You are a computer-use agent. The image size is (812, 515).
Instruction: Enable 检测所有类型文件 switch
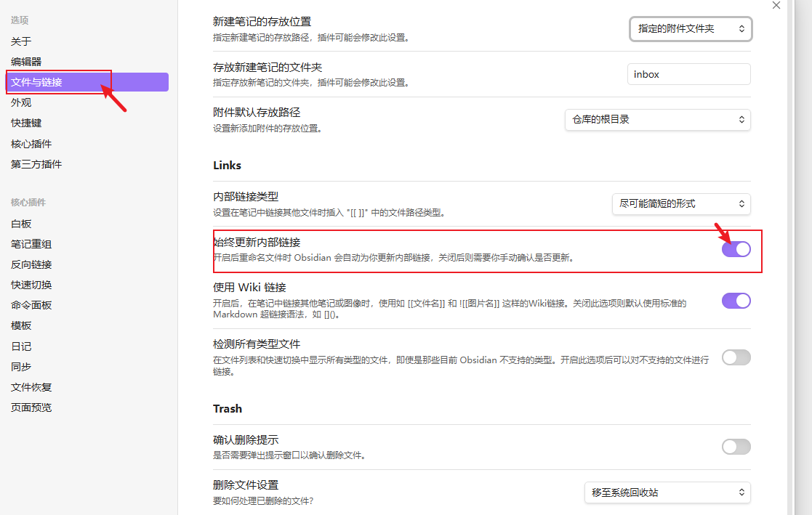pos(736,357)
